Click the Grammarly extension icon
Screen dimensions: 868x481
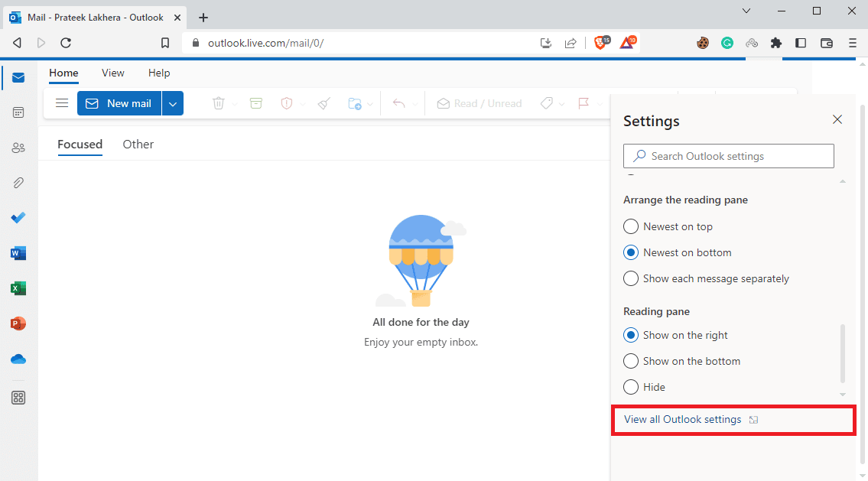[x=727, y=43]
